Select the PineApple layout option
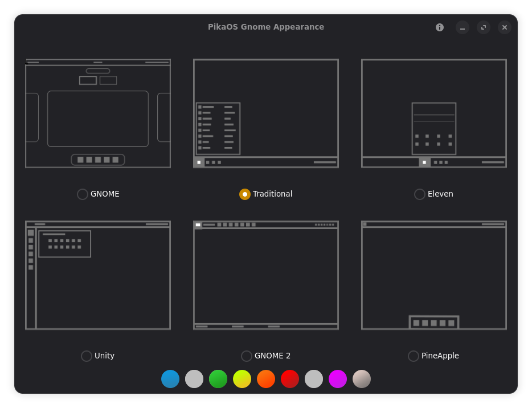 point(413,356)
